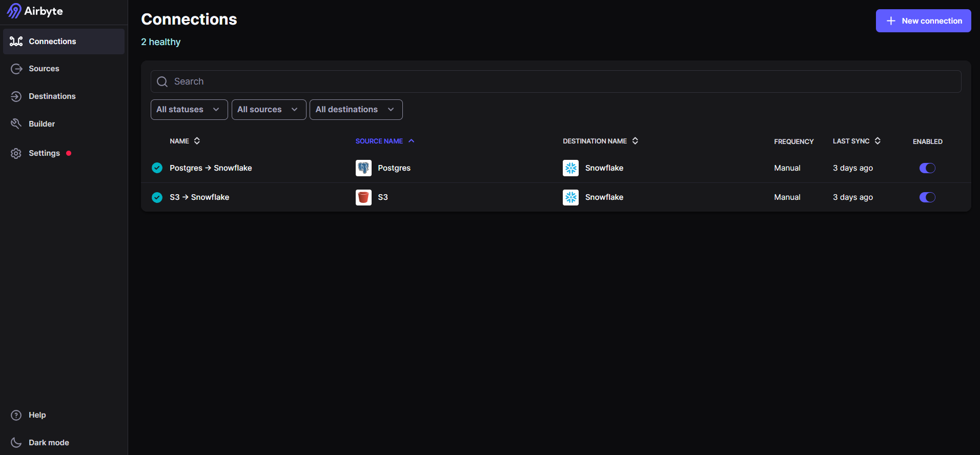Click the Dark mode moon icon
Image resolution: width=980 pixels, height=455 pixels.
point(16,443)
